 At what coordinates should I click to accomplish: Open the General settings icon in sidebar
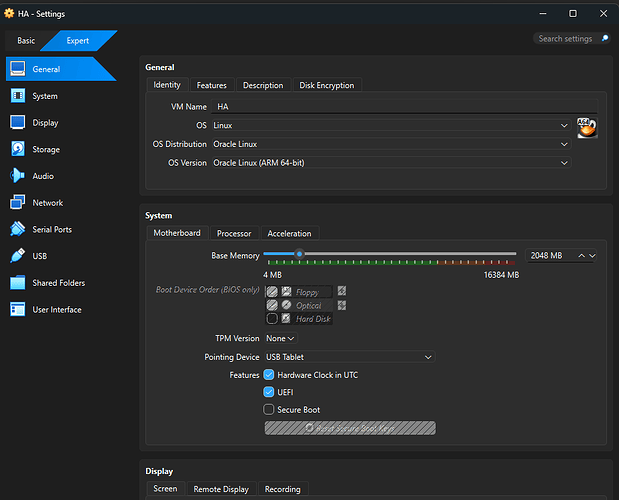[18, 69]
